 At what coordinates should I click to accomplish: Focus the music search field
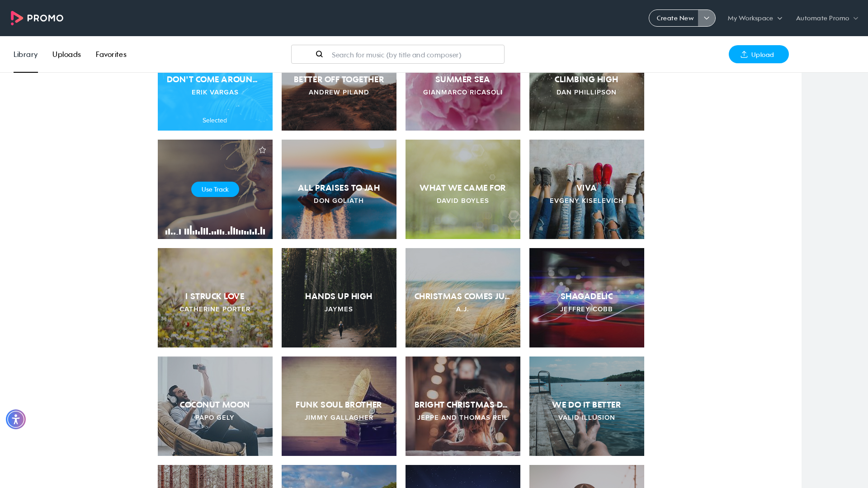(398, 54)
